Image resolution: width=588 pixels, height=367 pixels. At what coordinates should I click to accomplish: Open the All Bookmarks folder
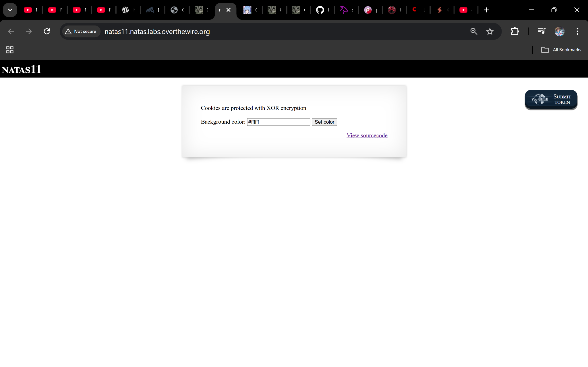pos(561,50)
